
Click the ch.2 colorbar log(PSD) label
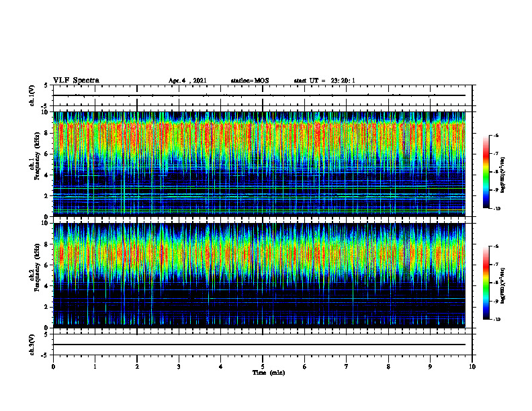click(503, 285)
